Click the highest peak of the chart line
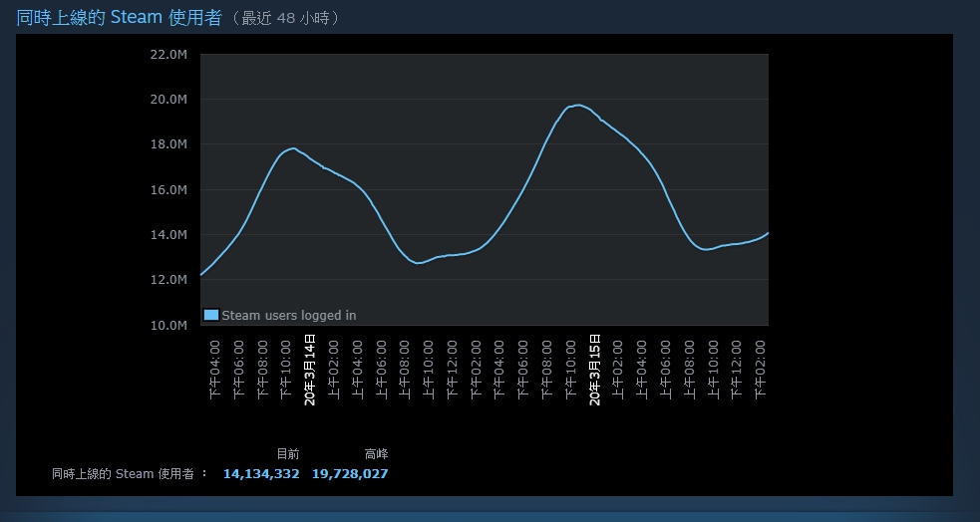 tap(578, 105)
